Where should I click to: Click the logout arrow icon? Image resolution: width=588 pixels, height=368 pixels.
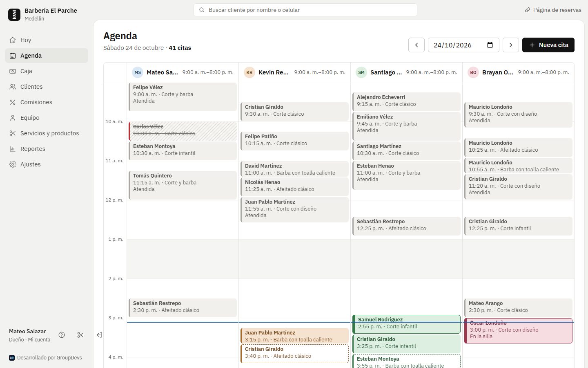tap(99, 335)
